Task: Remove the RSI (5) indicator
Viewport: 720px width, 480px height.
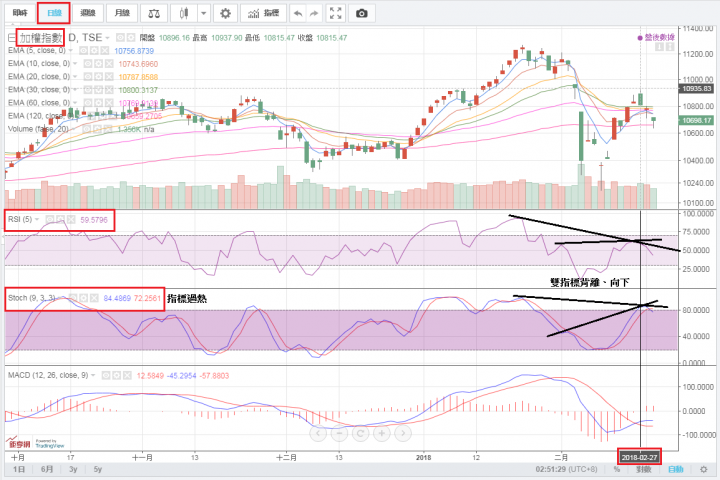Action: (x=71, y=220)
